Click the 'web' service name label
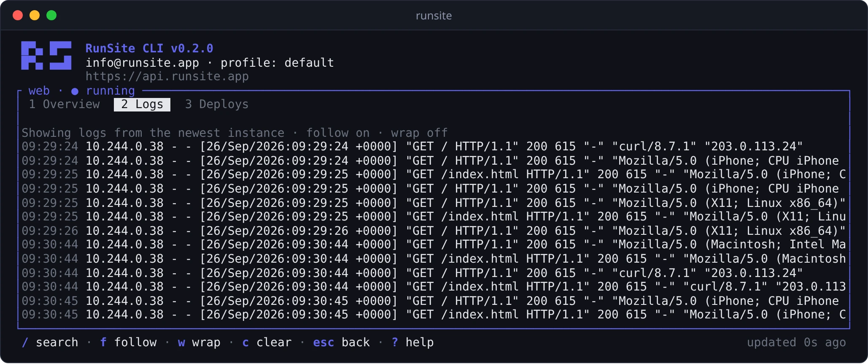 pyautogui.click(x=39, y=91)
